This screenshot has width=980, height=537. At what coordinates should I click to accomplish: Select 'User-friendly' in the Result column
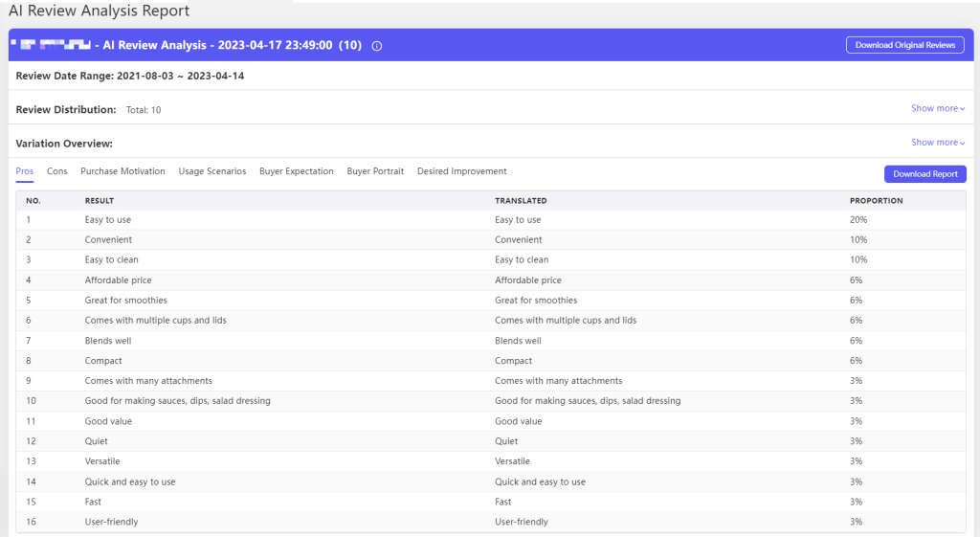click(x=111, y=522)
